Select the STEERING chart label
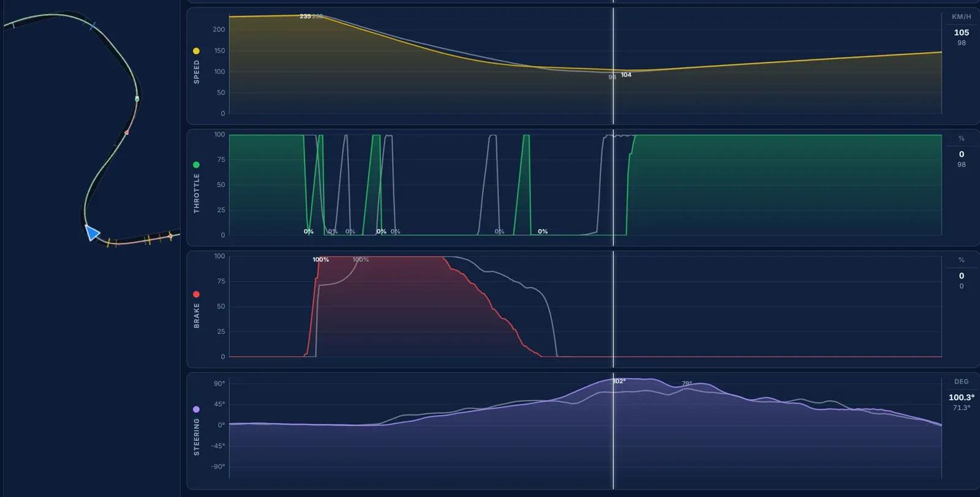This screenshot has width=980, height=497. point(197,436)
